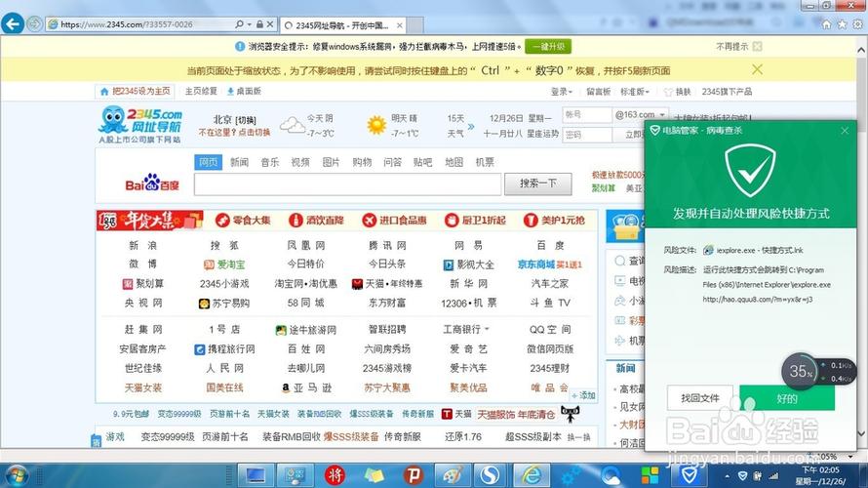Click the Baidu search input box
Image resolution: width=868 pixels, height=488 pixels.
click(x=347, y=184)
